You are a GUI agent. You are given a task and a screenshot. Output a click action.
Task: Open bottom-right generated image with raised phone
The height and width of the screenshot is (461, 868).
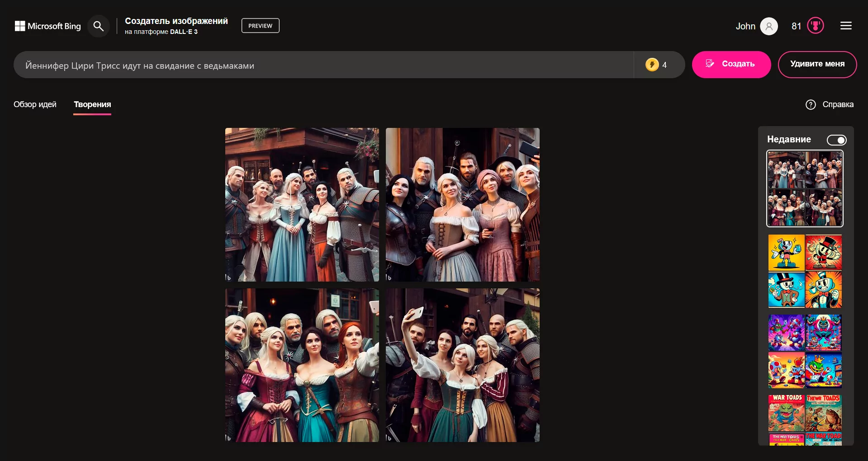coord(463,365)
